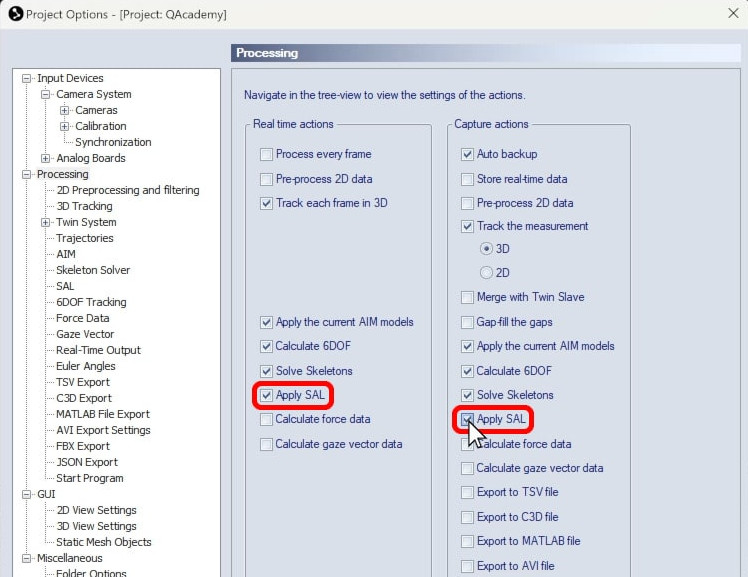Screen dimensions: 748x577
Task: Open the 6DOF Tracking settings
Action: pos(91,302)
